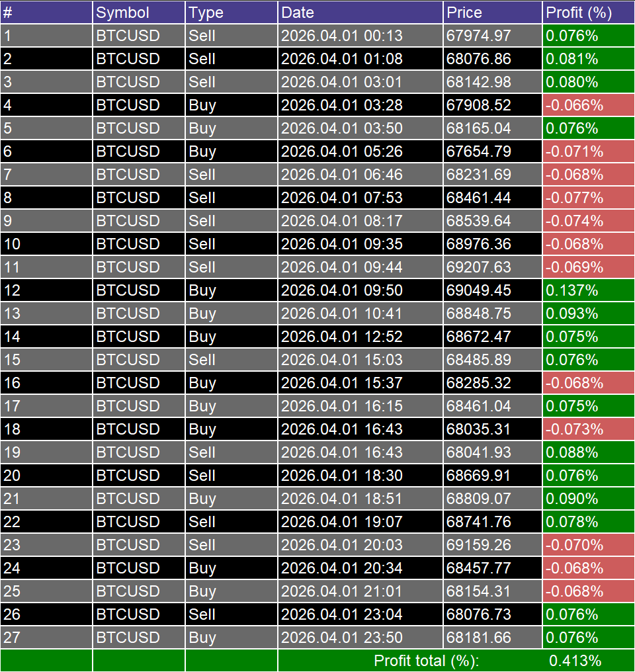Click the # column header

point(46,13)
